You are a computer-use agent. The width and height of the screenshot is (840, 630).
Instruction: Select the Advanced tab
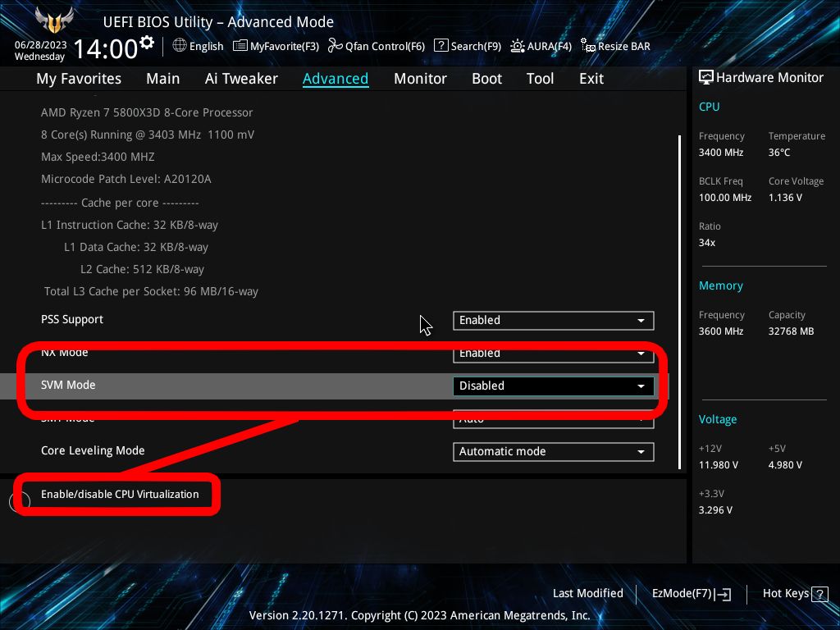pyautogui.click(x=336, y=79)
